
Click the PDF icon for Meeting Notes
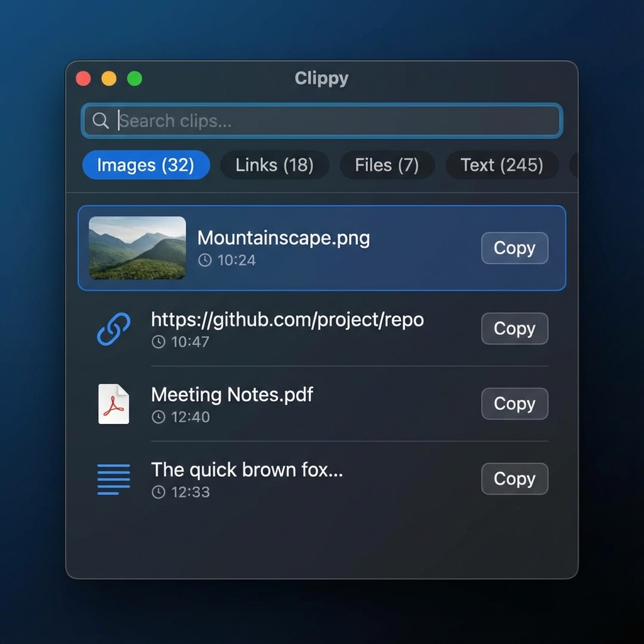tap(114, 404)
